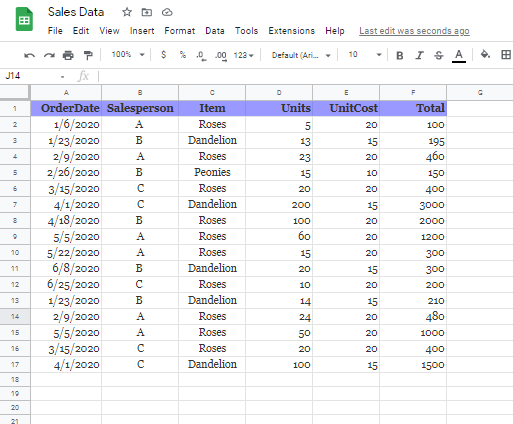Expand the name box dropdown arrow
This screenshot has height=424, width=513.
pos(62,77)
